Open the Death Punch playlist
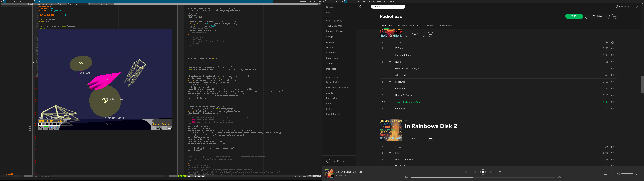Screen dimensions: 644x181 point(333,114)
